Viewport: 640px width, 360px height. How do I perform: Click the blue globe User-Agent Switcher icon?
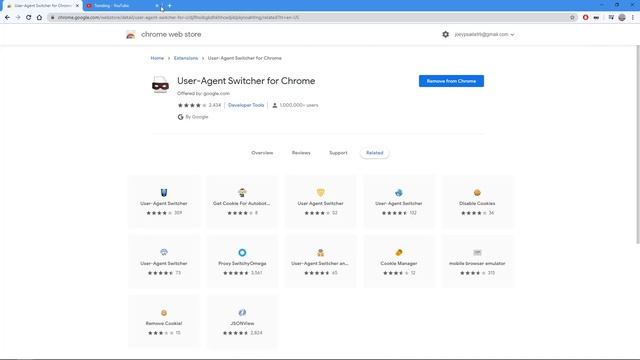click(399, 192)
